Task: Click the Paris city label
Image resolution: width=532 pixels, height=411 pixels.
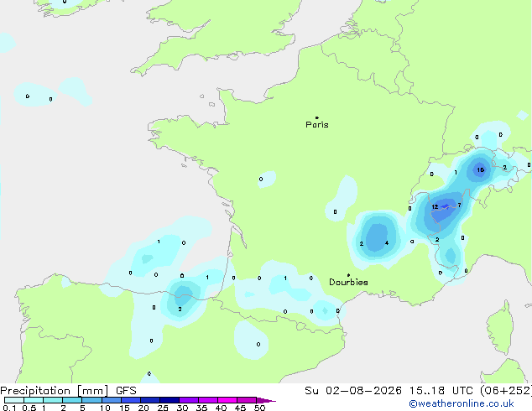Action: [x=317, y=125]
